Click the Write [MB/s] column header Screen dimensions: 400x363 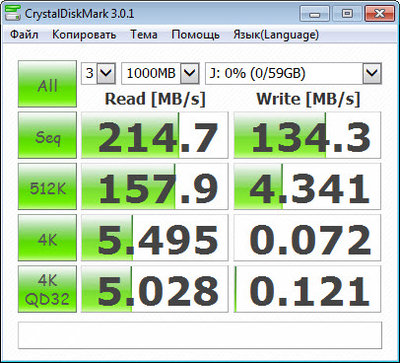(308, 99)
